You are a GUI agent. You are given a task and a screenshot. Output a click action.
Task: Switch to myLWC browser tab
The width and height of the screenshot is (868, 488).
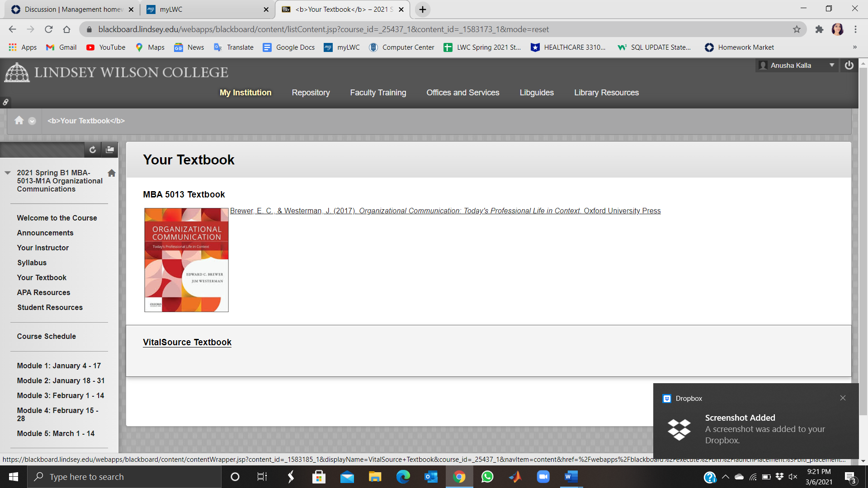(x=206, y=9)
